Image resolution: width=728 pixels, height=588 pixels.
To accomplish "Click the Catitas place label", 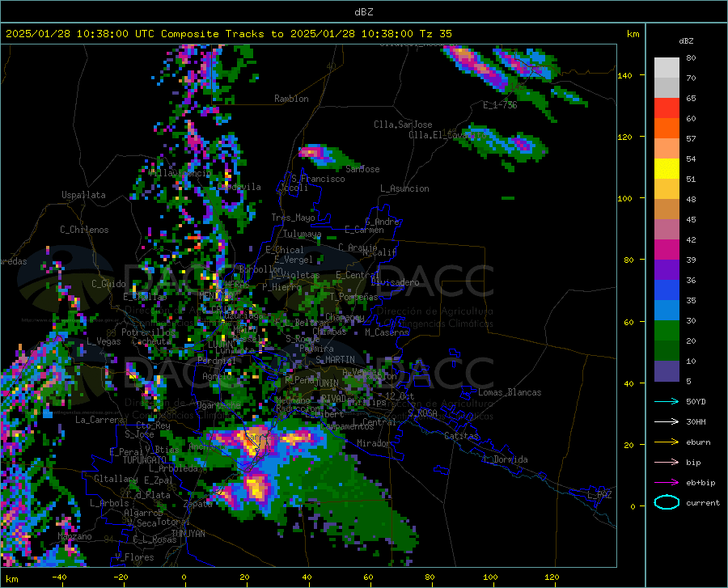I will 461,436.
